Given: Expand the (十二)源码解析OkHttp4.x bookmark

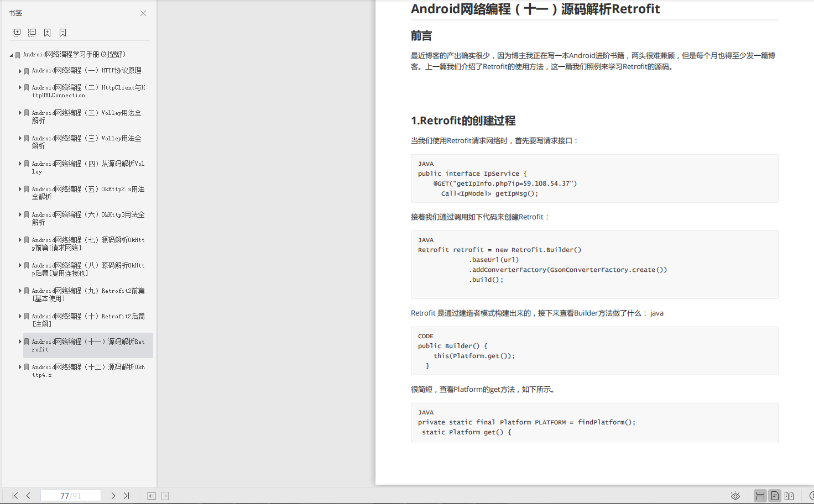Looking at the screenshot, I should point(20,367).
